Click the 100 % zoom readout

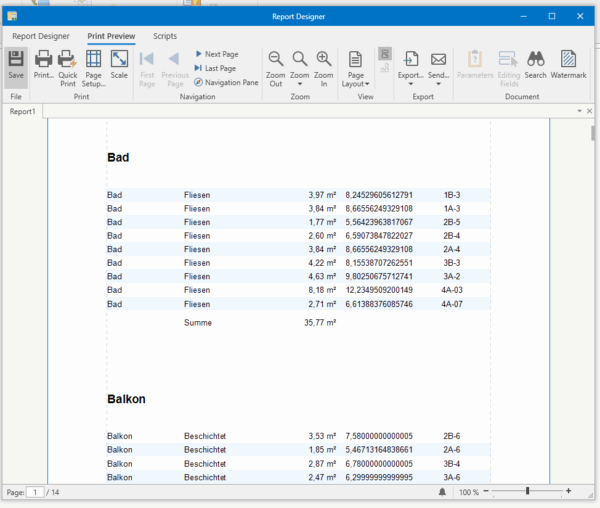469,492
